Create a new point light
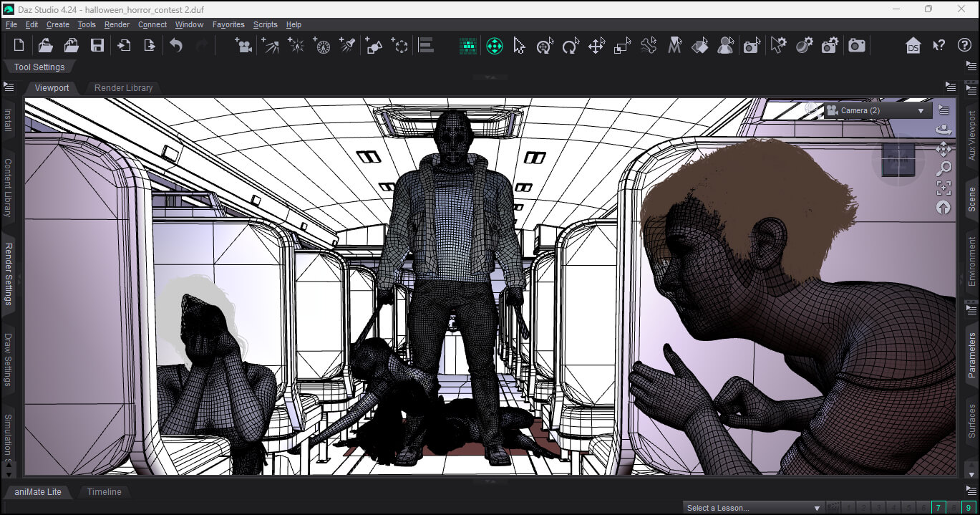The height and width of the screenshot is (515, 980). 296,46
